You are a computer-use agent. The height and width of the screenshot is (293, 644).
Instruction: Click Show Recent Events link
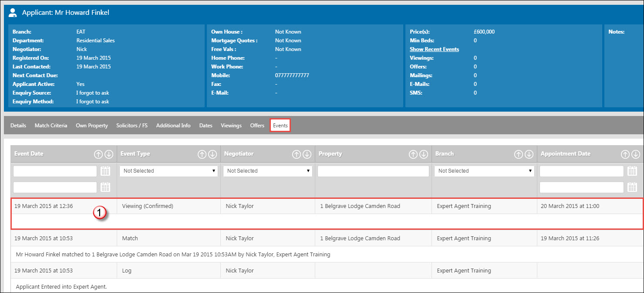coord(434,49)
